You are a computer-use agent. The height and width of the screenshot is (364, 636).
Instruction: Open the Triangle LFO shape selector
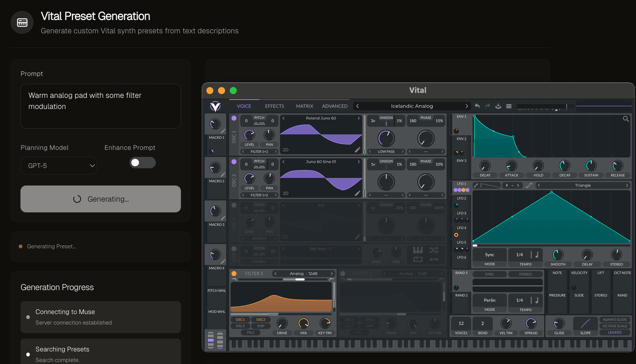(583, 185)
